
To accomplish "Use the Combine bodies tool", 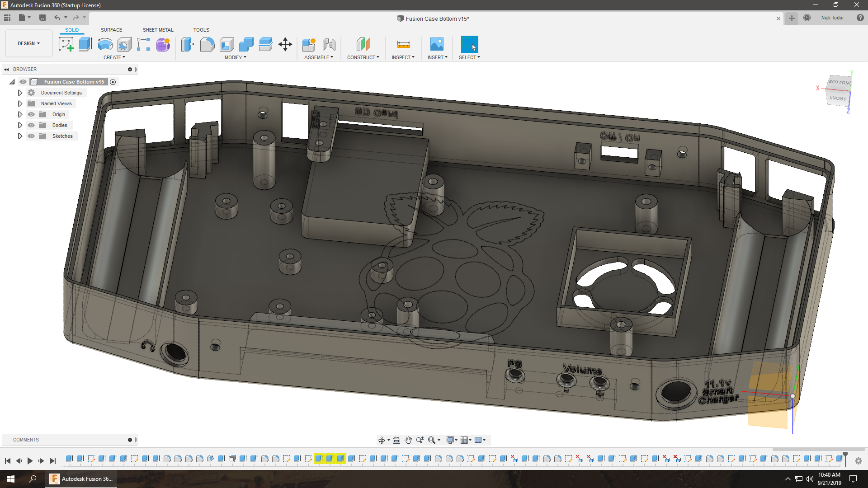I will 246,44.
